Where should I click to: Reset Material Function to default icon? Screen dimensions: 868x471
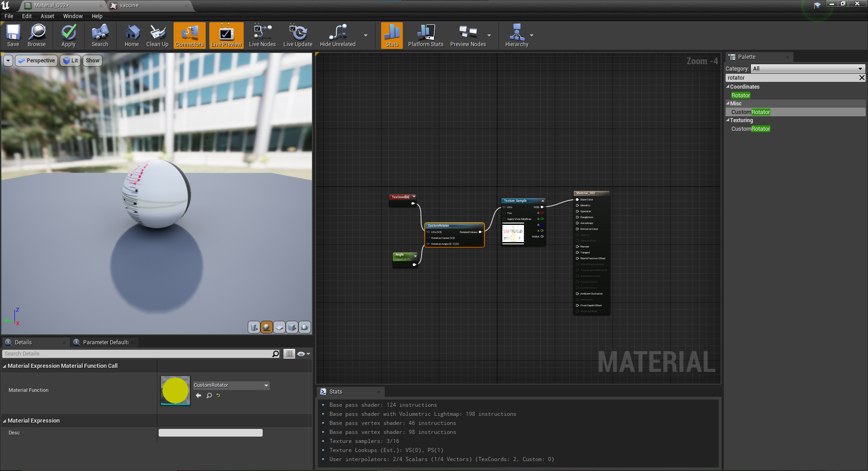tap(218, 395)
